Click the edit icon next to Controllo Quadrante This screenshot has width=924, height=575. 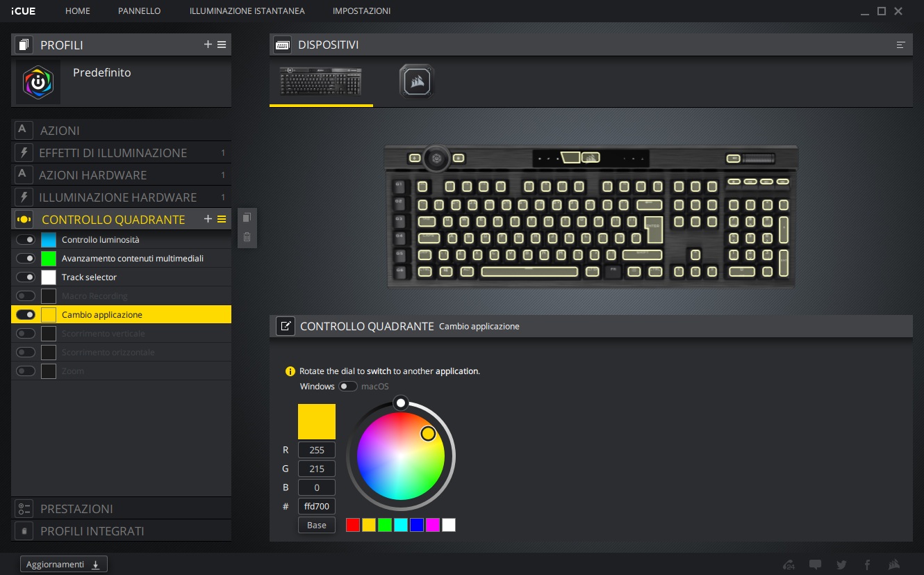(x=285, y=326)
